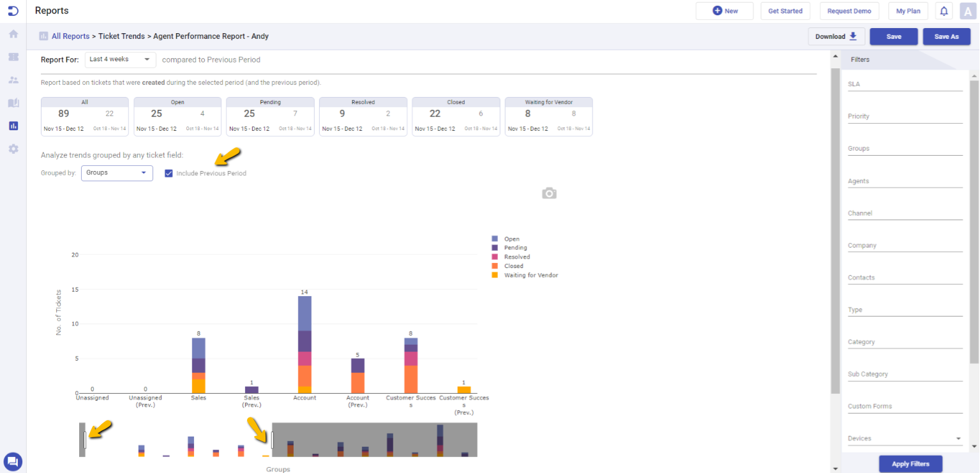The image size is (980, 473).
Task: Click the Account (Prev.) bar
Action: [x=358, y=376]
